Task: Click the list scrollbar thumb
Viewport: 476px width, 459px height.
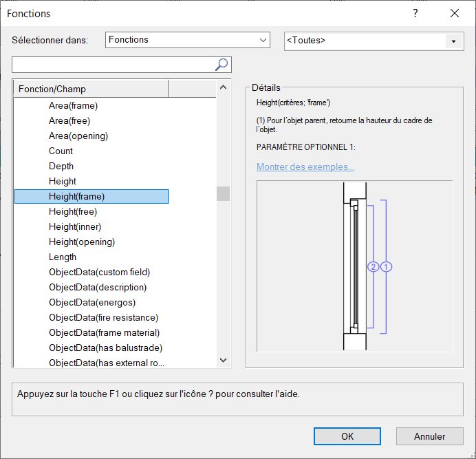Action: (x=223, y=193)
